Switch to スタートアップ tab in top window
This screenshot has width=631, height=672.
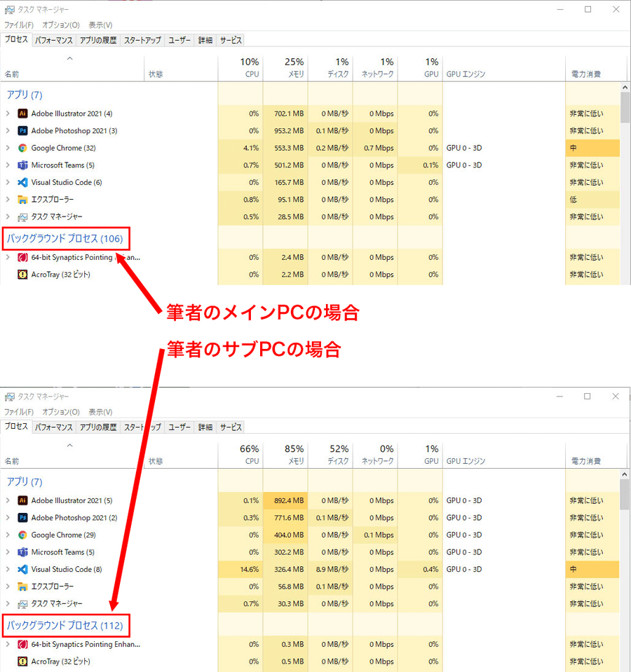pos(142,40)
